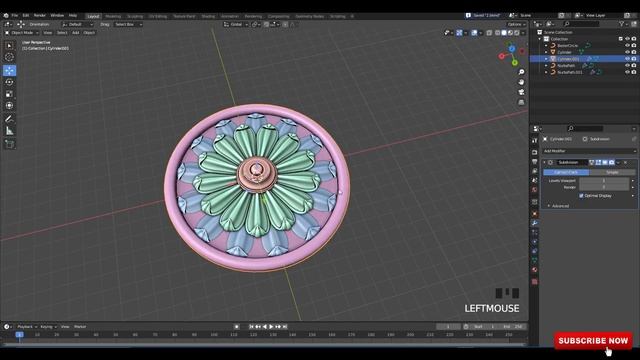Activate the Move tool
This screenshot has width=640, height=360.
9,70
